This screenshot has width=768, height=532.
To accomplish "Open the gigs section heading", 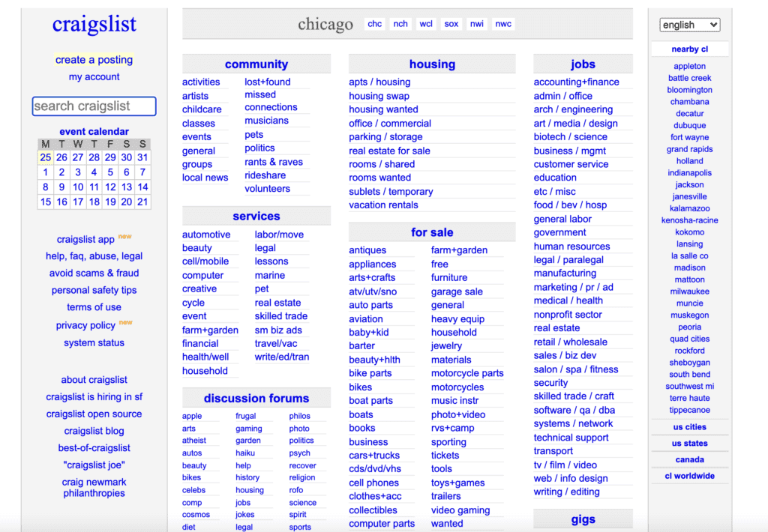I will click(583, 519).
